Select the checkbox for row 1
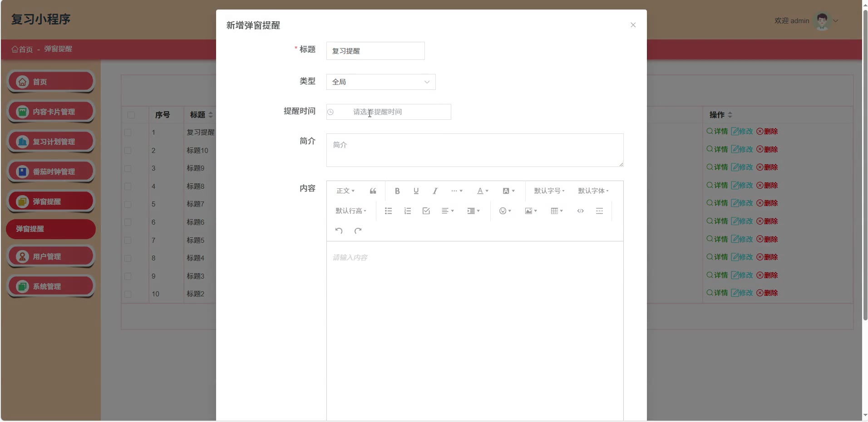Viewport: 868px width, 422px height. tap(128, 132)
